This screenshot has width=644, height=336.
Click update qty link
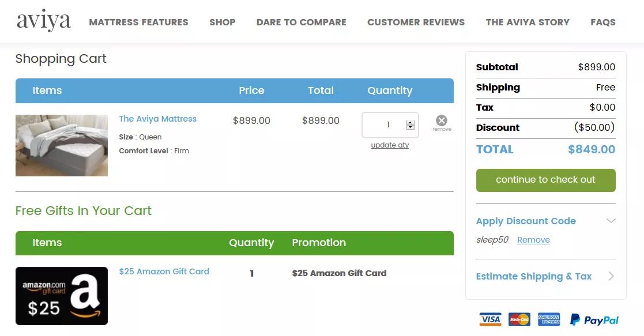tap(390, 145)
